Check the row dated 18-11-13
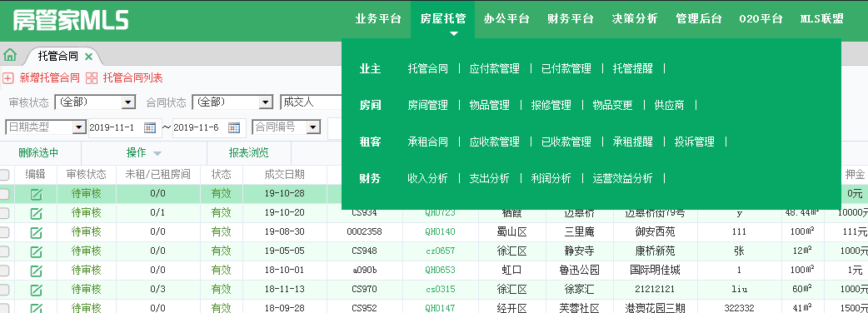This screenshot has height=313, width=868. (4, 289)
